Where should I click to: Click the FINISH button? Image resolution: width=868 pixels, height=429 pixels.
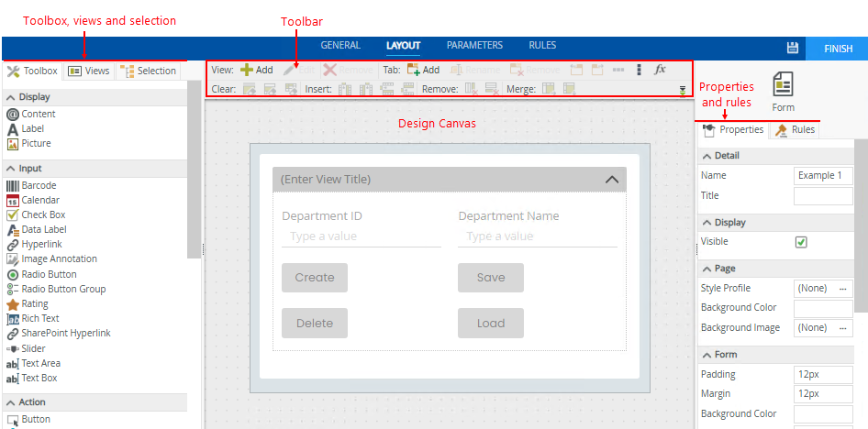point(837,49)
